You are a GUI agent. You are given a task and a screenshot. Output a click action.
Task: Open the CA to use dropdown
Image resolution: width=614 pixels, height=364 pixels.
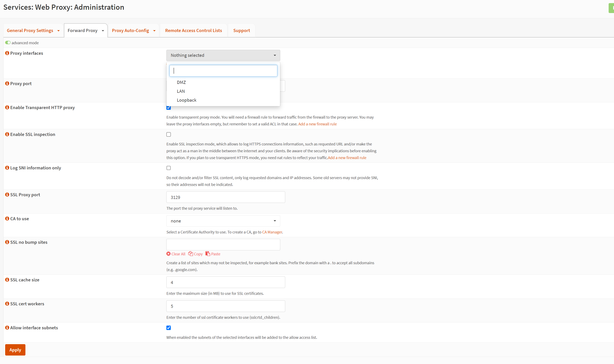223,221
